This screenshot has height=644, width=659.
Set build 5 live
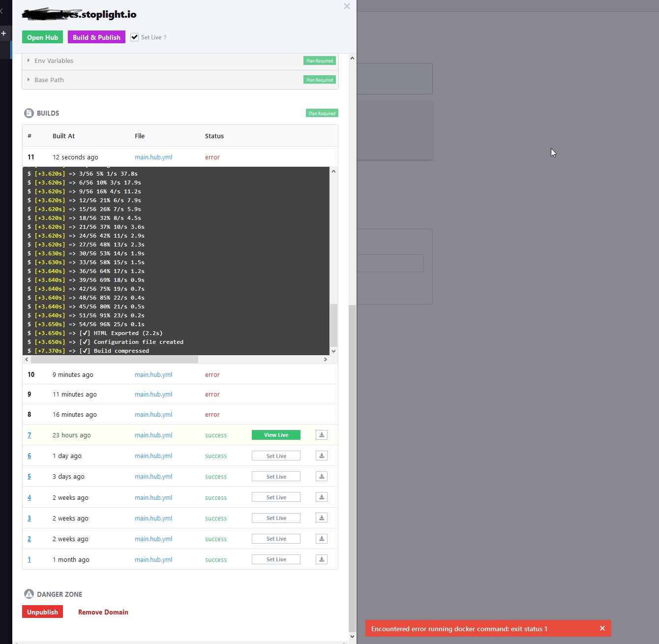[x=275, y=476]
